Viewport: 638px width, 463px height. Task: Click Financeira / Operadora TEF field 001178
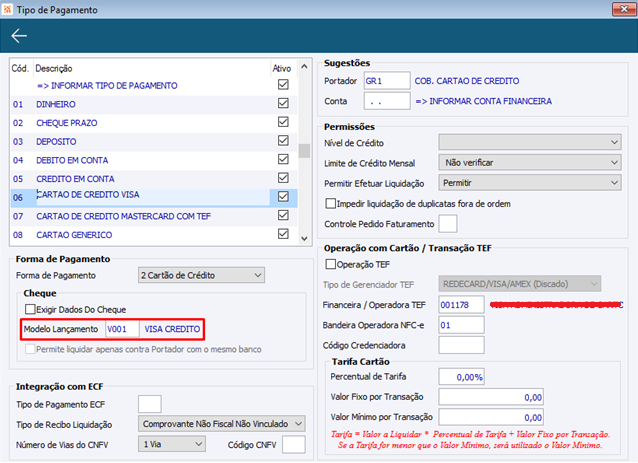click(461, 305)
